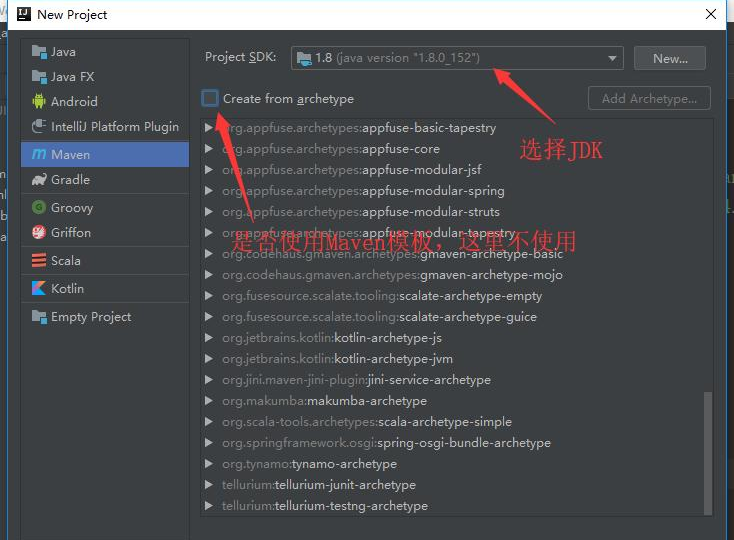734x540 pixels.
Task: Click the IntelliJ Platform Plugin icon
Action: 39,126
